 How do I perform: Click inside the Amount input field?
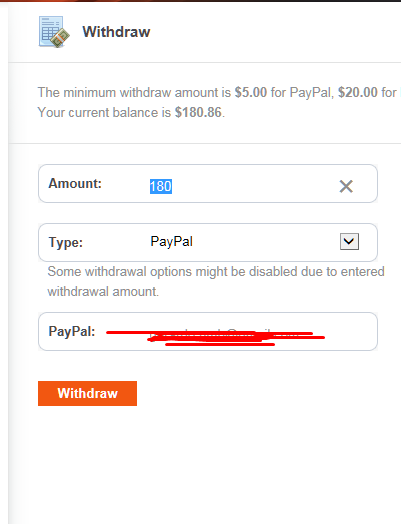pos(208,183)
